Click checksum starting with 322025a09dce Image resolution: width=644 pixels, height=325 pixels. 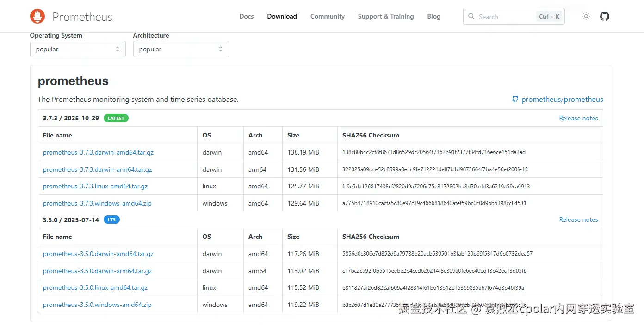[435, 169]
